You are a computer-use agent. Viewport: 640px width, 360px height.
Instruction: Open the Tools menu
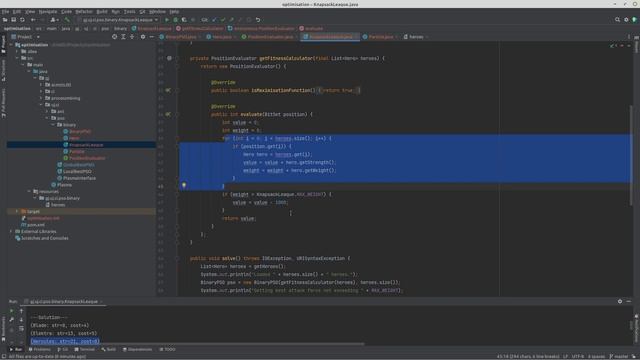point(129,11)
